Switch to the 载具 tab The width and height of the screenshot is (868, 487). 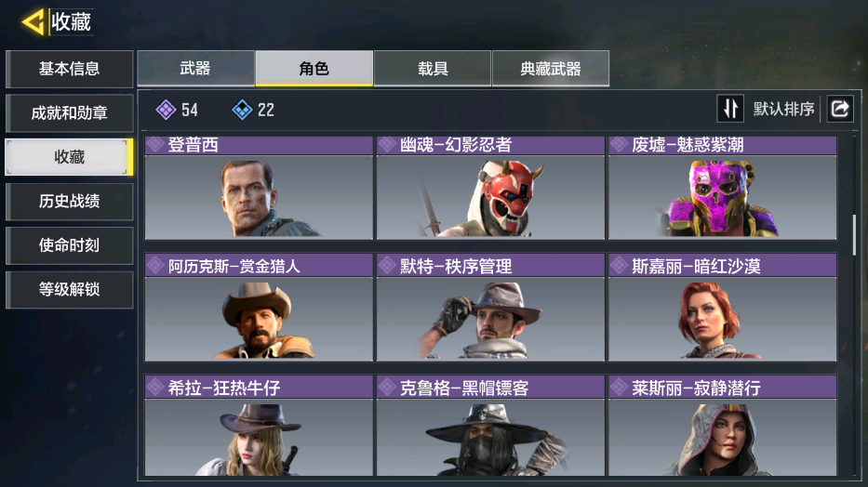(x=433, y=69)
